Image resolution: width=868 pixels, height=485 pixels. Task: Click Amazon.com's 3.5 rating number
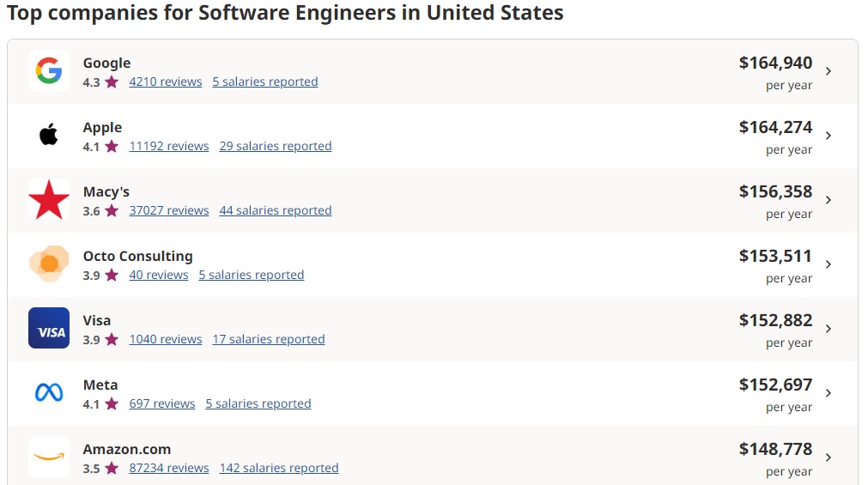coord(91,469)
